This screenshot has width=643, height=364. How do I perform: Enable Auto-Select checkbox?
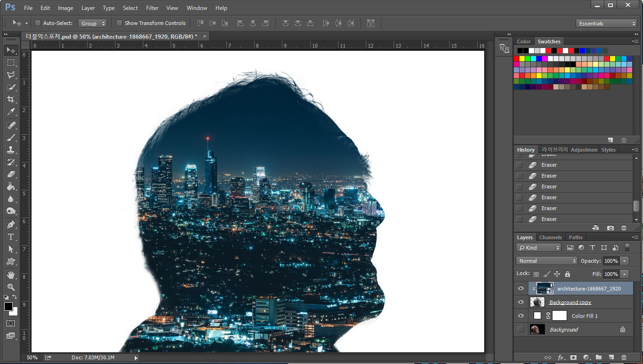pos(38,23)
